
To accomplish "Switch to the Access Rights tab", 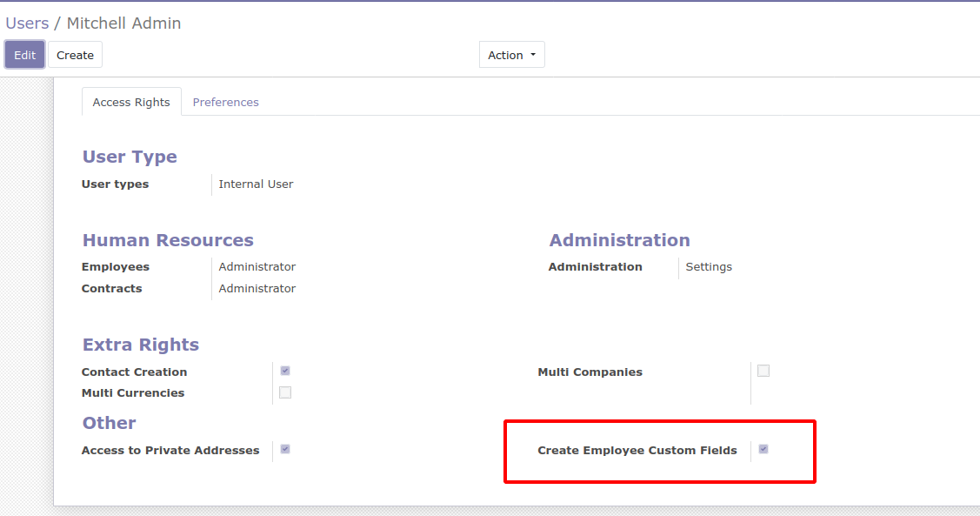I will pos(131,102).
